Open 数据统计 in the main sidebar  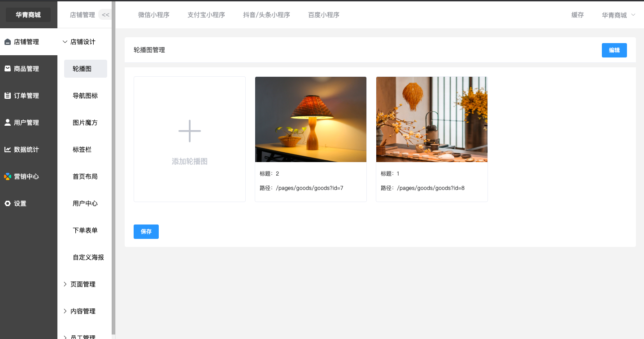[29, 150]
